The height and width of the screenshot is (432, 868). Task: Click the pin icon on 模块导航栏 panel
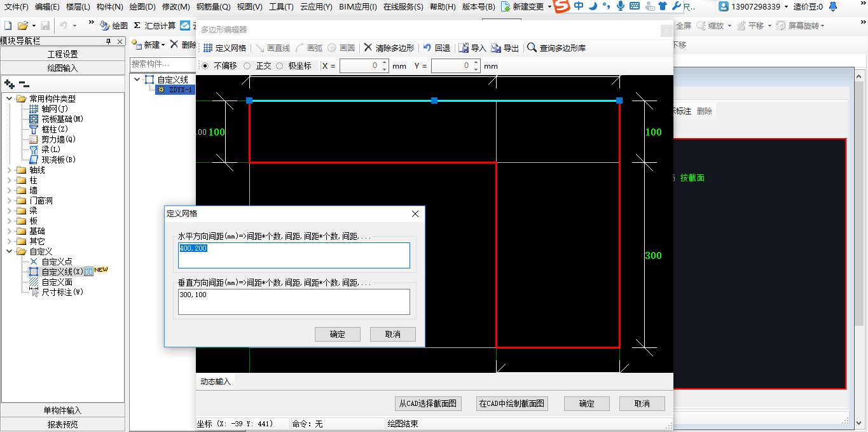click(109, 41)
